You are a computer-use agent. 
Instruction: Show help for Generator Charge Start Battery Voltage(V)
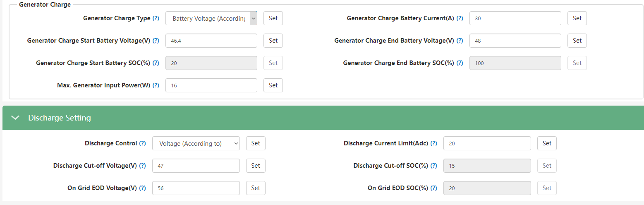click(x=156, y=41)
